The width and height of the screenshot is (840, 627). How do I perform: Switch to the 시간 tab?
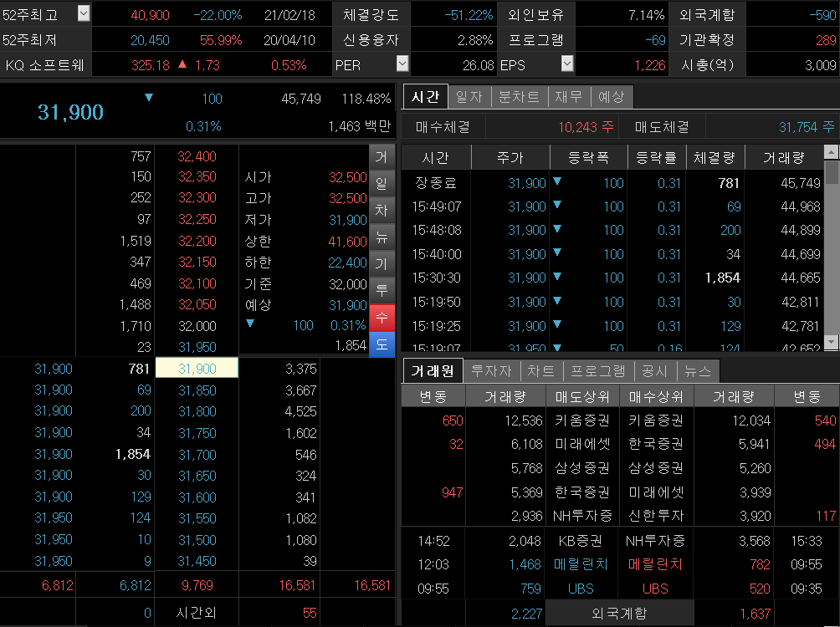425,97
